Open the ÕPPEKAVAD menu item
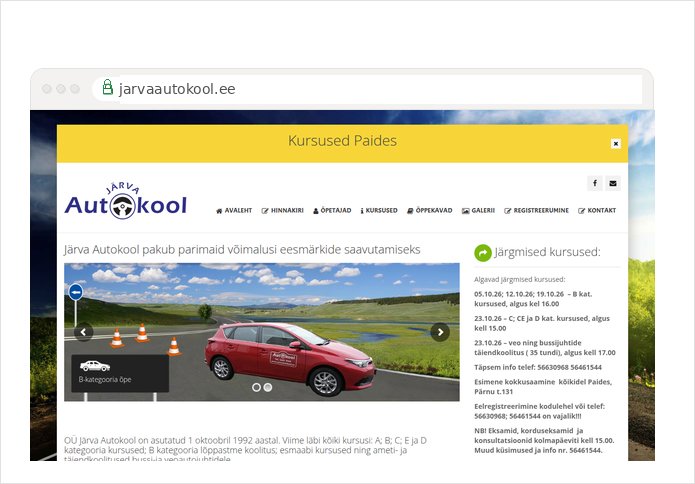 [x=429, y=211]
